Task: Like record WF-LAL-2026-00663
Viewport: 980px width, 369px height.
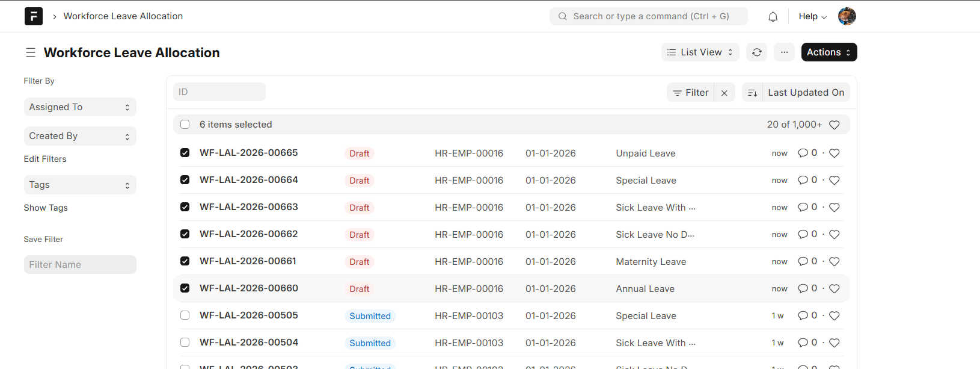Action: 835,208
